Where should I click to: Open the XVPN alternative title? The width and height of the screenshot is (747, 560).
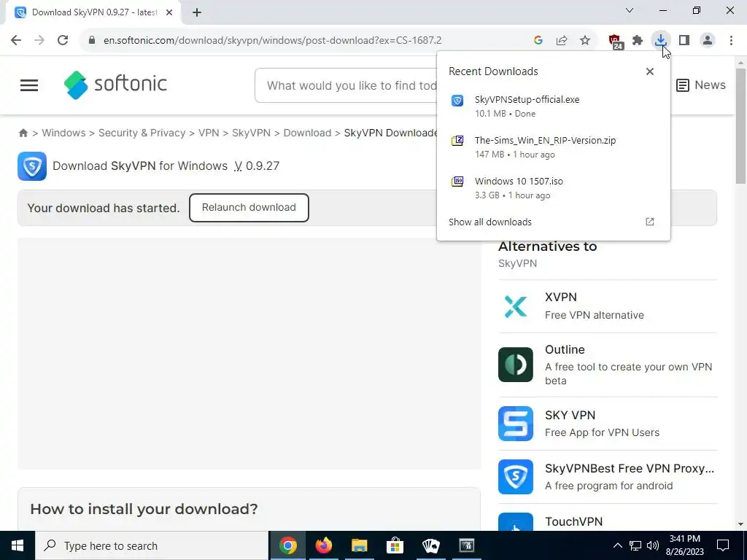[x=561, y=297]
